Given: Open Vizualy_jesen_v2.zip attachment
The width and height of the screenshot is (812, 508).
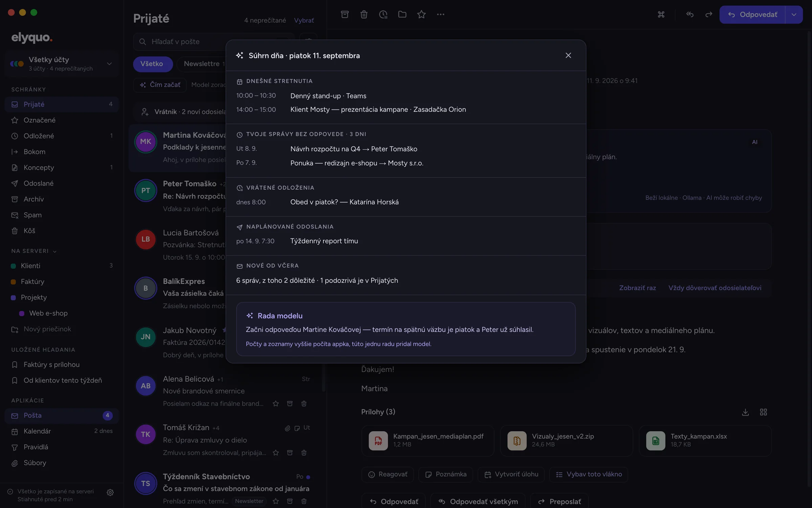Looking at the screenshot, I should click(x=566, y=441).
